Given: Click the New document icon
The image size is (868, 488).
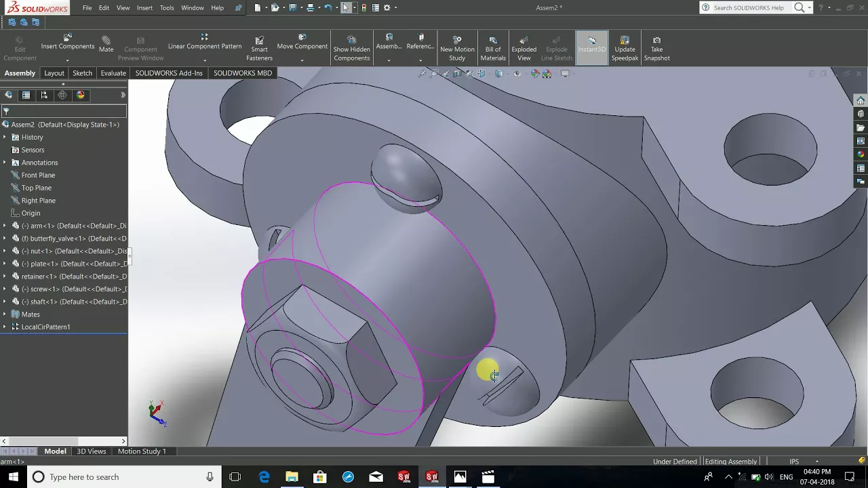Looking at the screenshot, I should tap(258, 7).
